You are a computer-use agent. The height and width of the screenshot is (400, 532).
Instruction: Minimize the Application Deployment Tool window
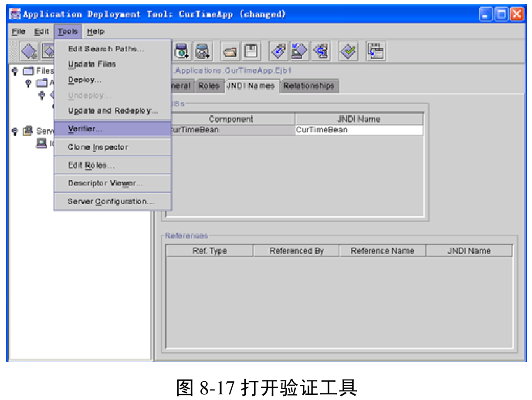[485, 14]
